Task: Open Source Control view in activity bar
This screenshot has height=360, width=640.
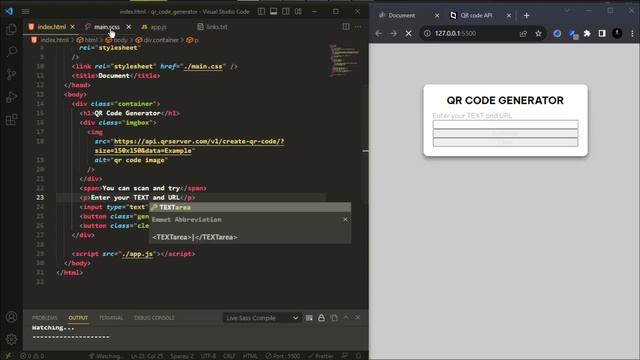Action: 11,74
